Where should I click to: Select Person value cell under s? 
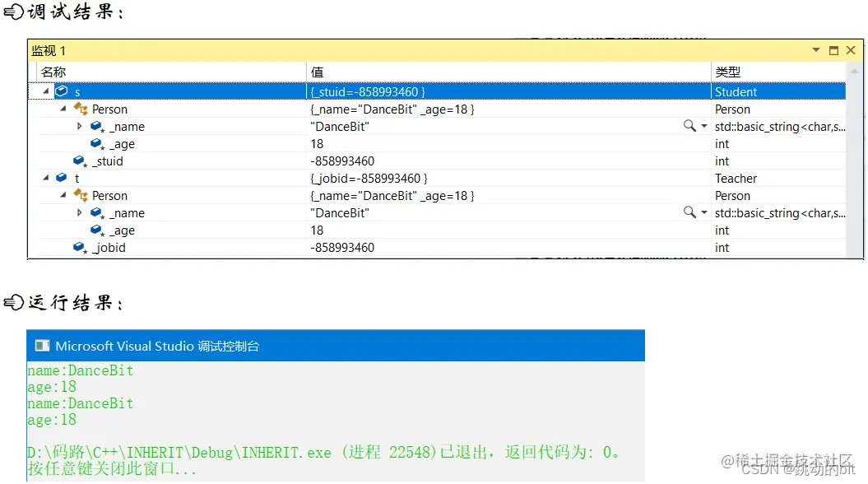392,109
